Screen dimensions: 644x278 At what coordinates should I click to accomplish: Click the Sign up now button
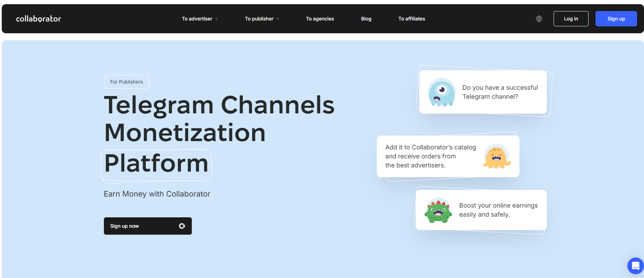point(148,226)
